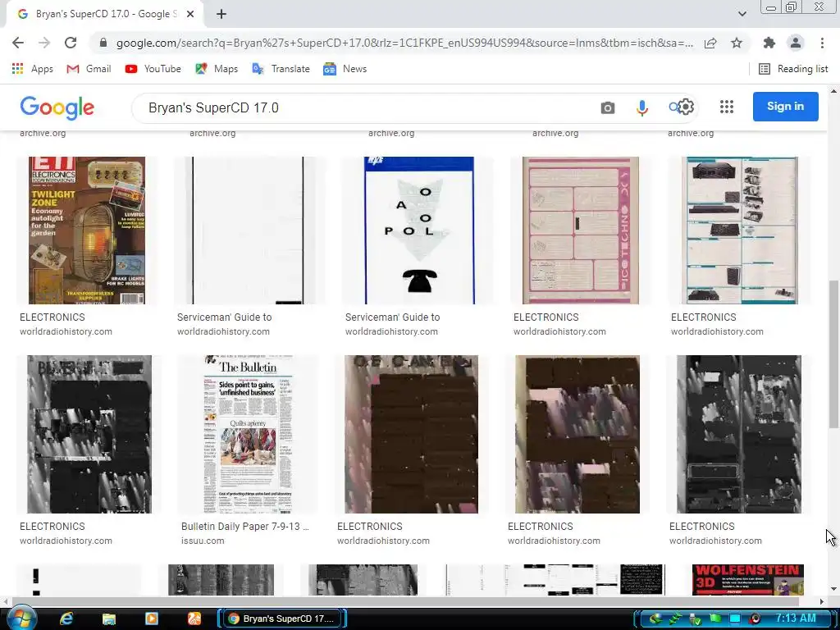This screenshot has width=840, height=630.
Task: Open the Chrome profile avatar
Action: point(796,43)
